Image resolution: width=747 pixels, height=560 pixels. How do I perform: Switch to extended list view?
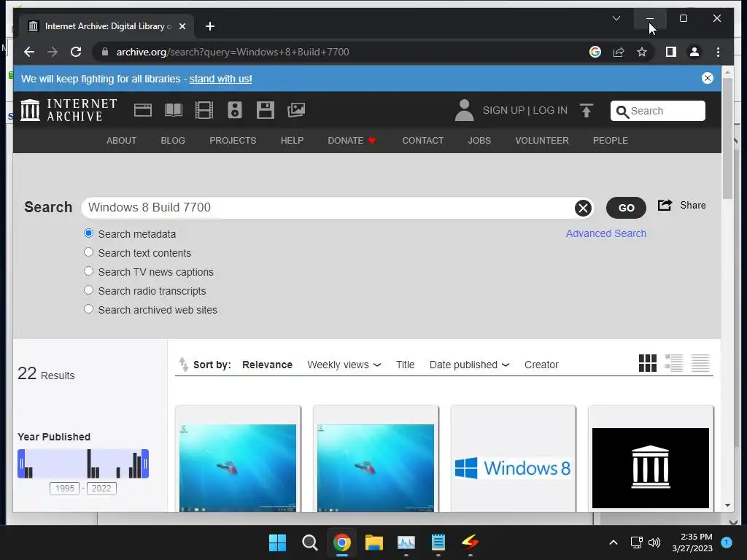(x=673, y=363)
